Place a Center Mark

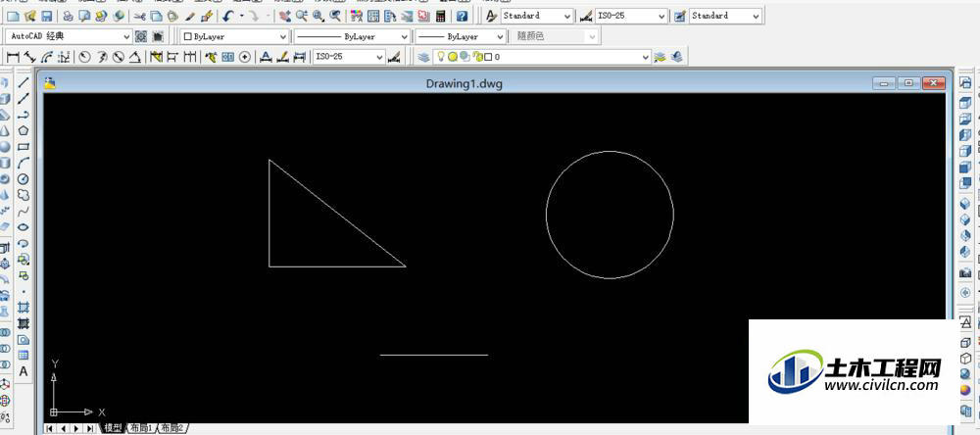pos(245,57)
